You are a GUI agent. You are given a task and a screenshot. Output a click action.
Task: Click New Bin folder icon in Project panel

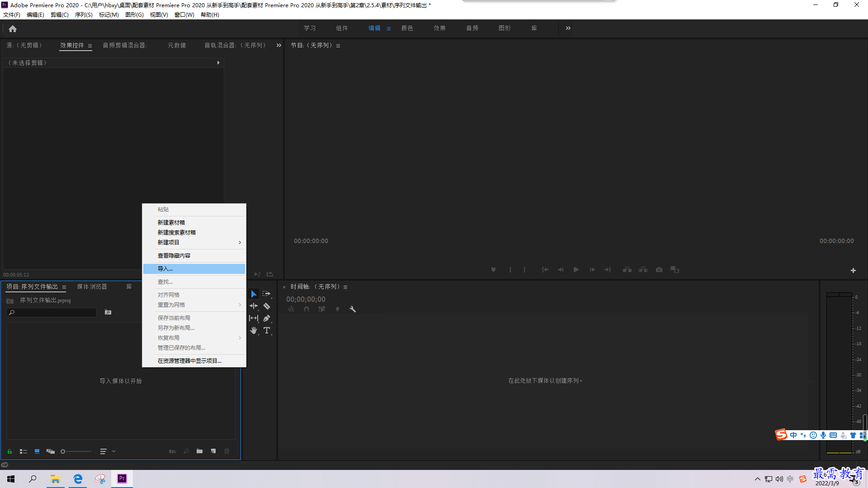click(199, 451)
